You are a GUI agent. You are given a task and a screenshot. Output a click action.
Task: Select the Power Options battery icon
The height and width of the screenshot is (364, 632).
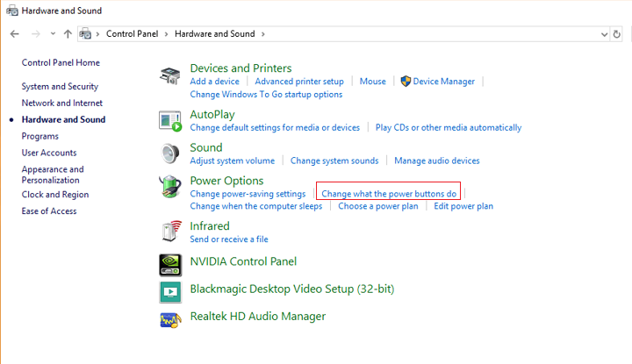[x=169, y=188]
